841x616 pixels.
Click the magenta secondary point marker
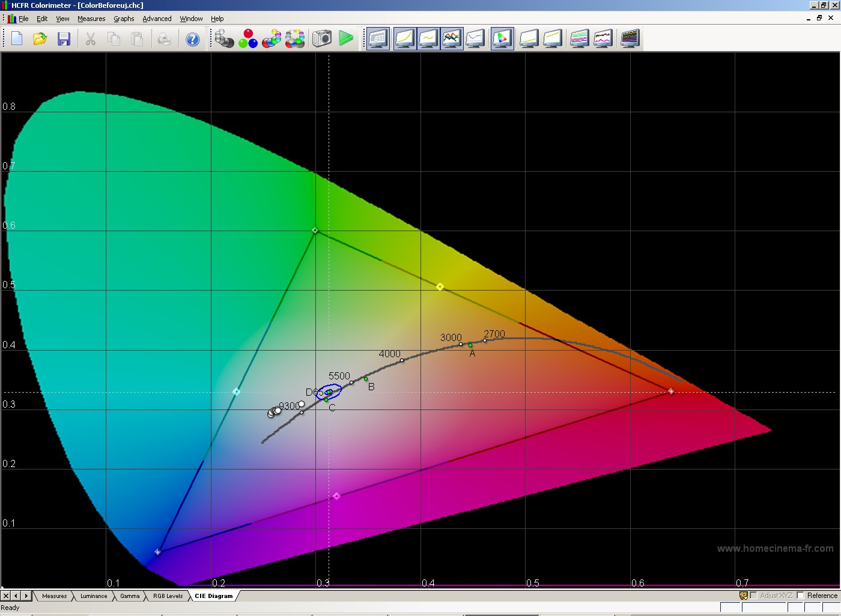336,496
